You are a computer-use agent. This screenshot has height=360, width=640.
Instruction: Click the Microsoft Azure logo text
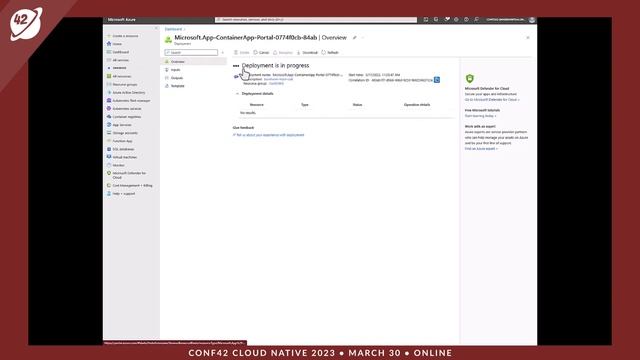(x=122, y=20)
